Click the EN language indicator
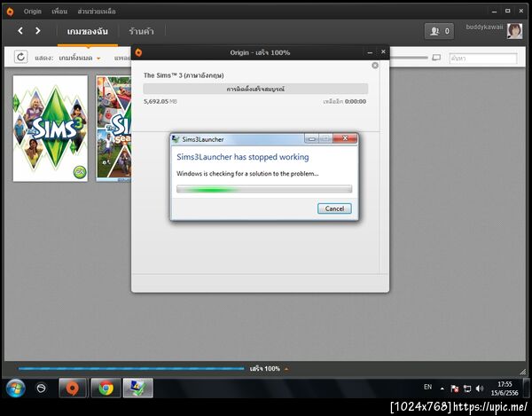The height and width of the screenshot is (416, 532). (x=428, y=387)
